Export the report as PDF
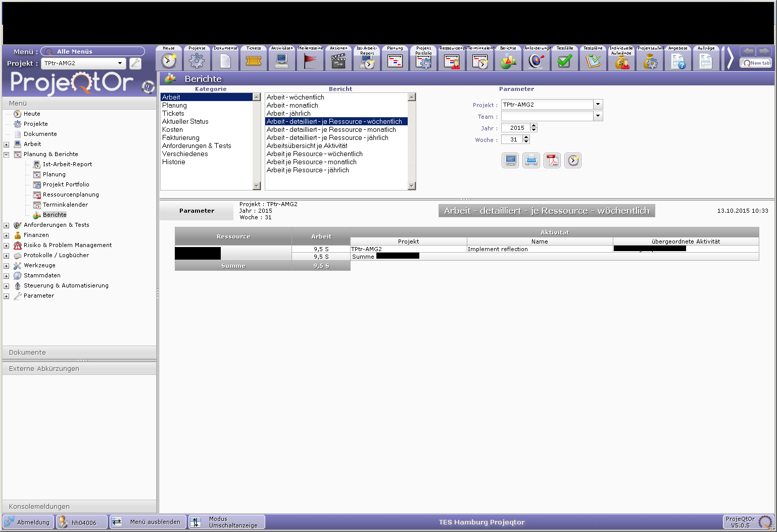 552,161
